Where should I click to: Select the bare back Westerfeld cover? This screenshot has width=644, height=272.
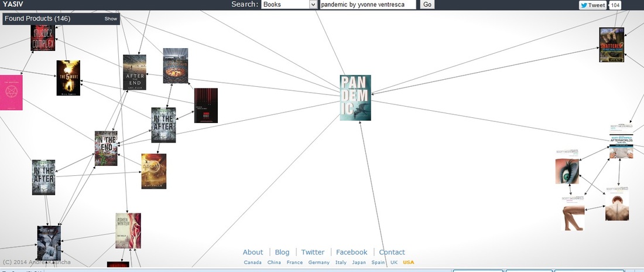click(x=617, y=203)
